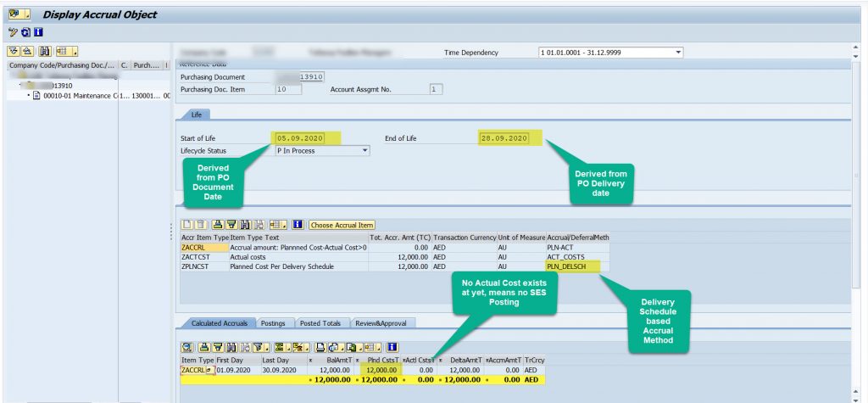Click the info icon in Calculated Accruals toolbar
The width and height of the screenshot is (868, 403).
click(392, 348)
